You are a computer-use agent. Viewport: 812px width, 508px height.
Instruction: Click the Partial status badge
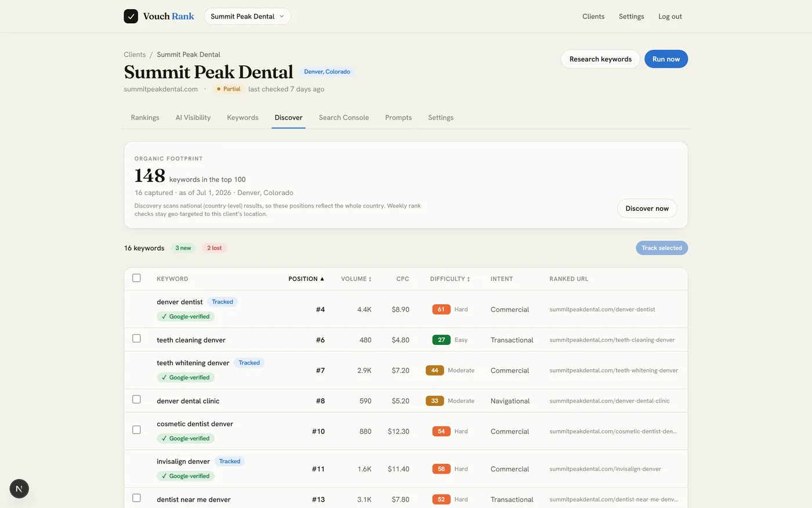point(228,89)
